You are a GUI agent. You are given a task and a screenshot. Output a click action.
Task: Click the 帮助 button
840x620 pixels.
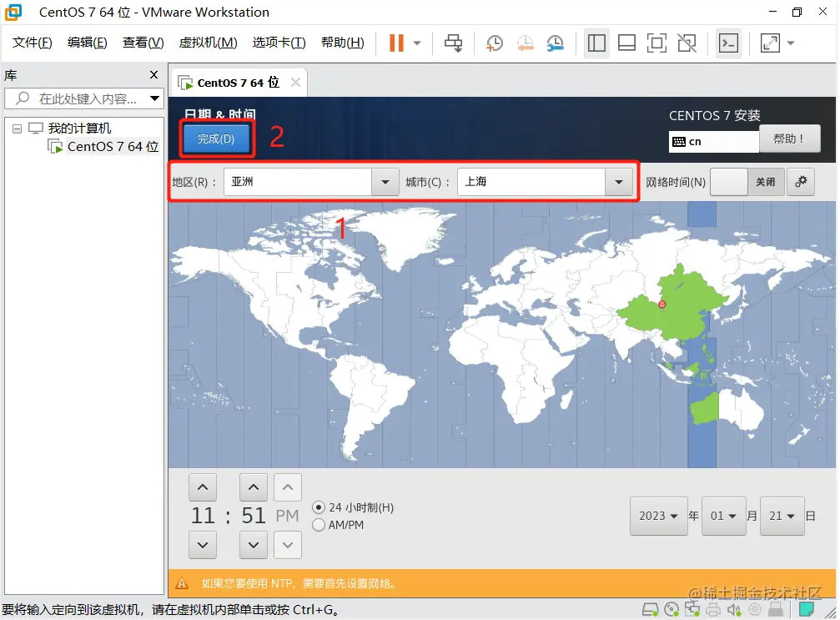click(789, 139)
